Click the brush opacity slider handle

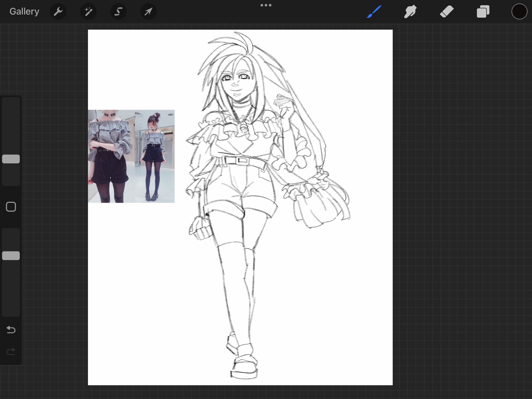11,256
